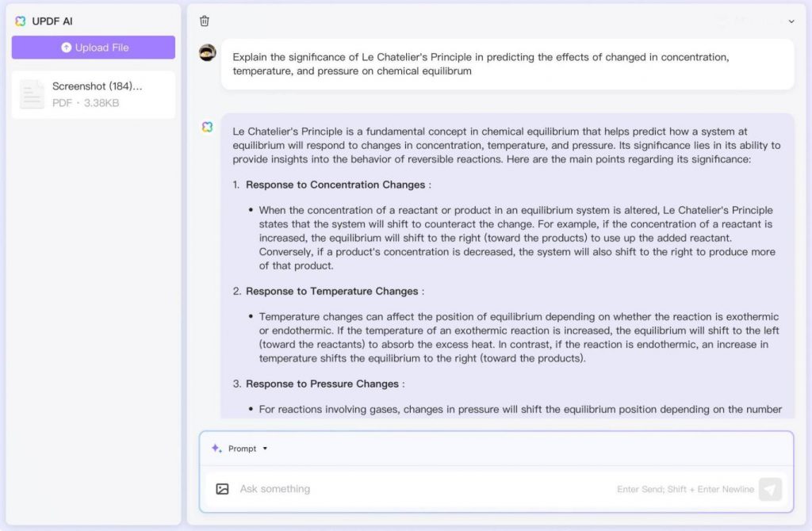
Task: Click the Response to Pressure Changes heading
Action: [x=322, y=384]
